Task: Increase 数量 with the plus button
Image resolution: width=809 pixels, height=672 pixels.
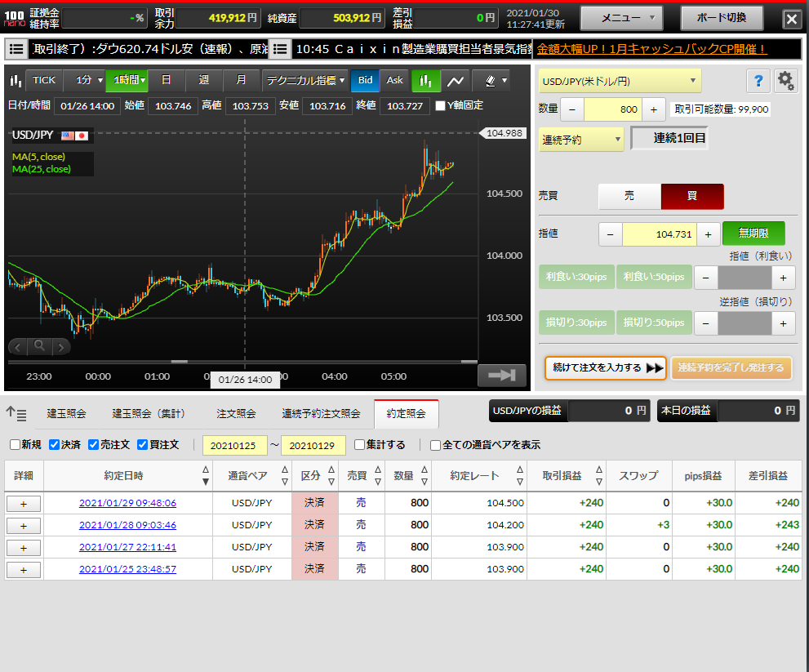Action: click(654, 109)
